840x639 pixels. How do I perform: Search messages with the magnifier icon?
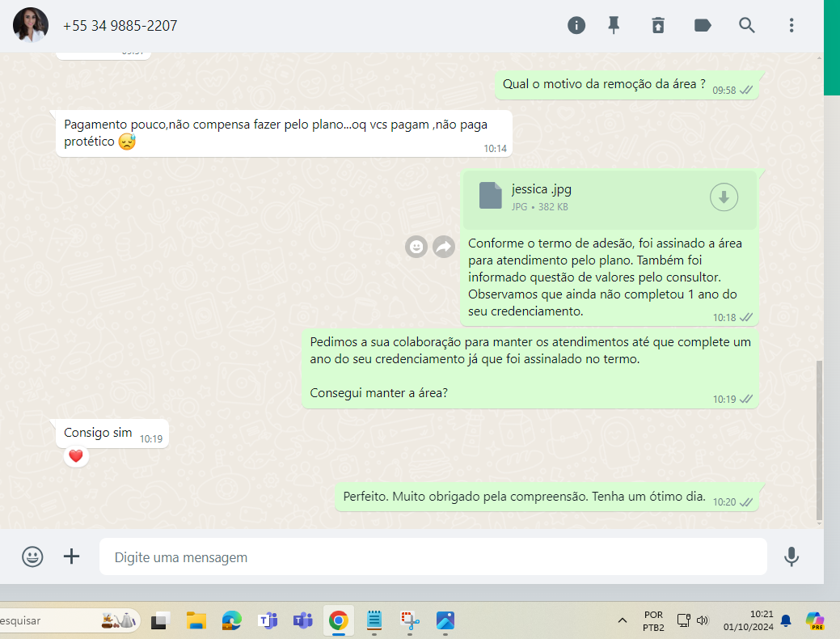(747, 25)
